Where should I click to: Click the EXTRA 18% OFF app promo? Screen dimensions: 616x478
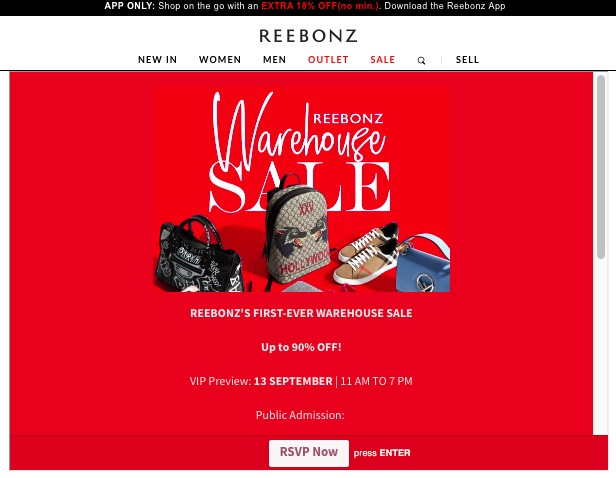click(x=320, y=6)
